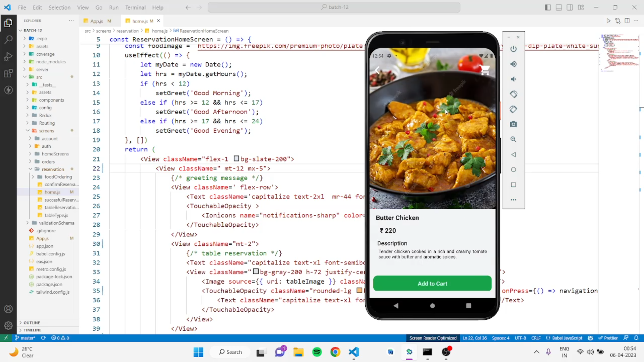The width and height of the screenshot is (644, 362).
Task: Expand the node_modules folder
Action: pyautogui.click(x=51, y=62)
